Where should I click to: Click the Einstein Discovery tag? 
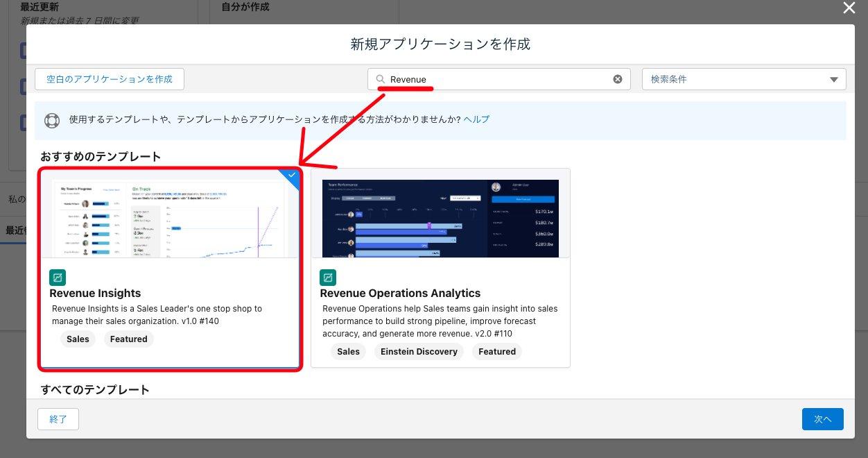coord(419,352)
